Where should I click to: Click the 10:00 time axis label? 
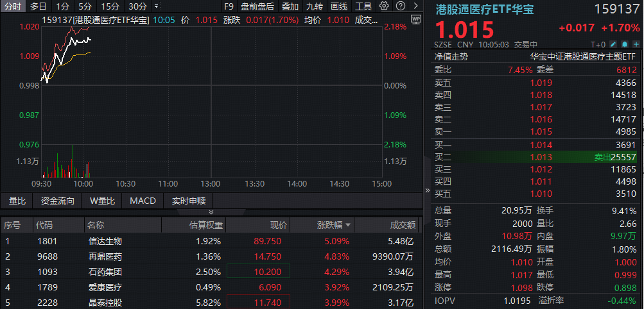point(83,183)
